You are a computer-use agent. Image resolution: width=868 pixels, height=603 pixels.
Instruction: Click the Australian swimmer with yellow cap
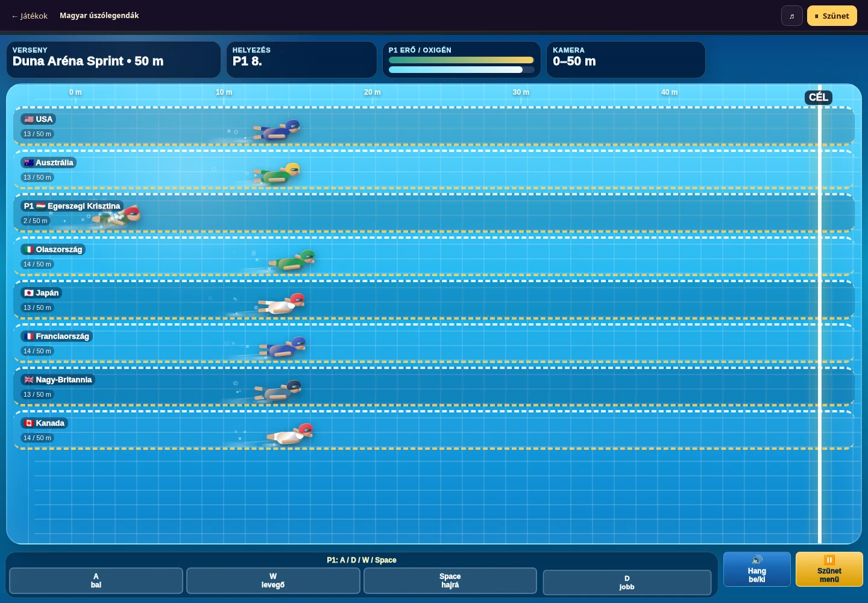point(277,174)
